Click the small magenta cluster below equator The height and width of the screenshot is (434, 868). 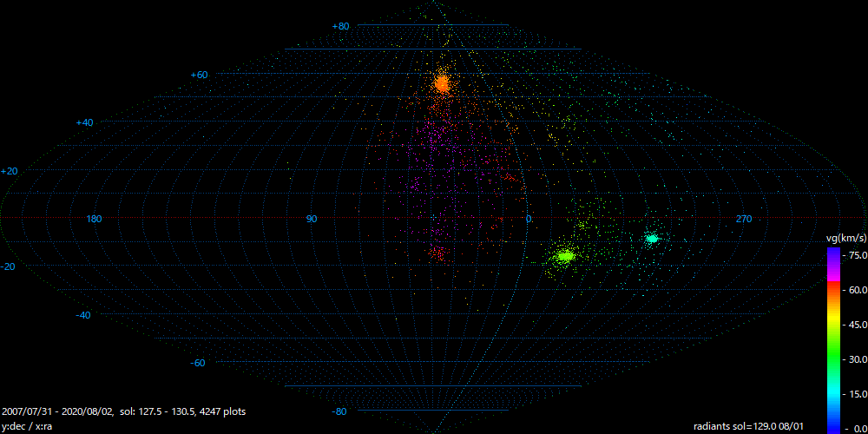coord(437,253)
